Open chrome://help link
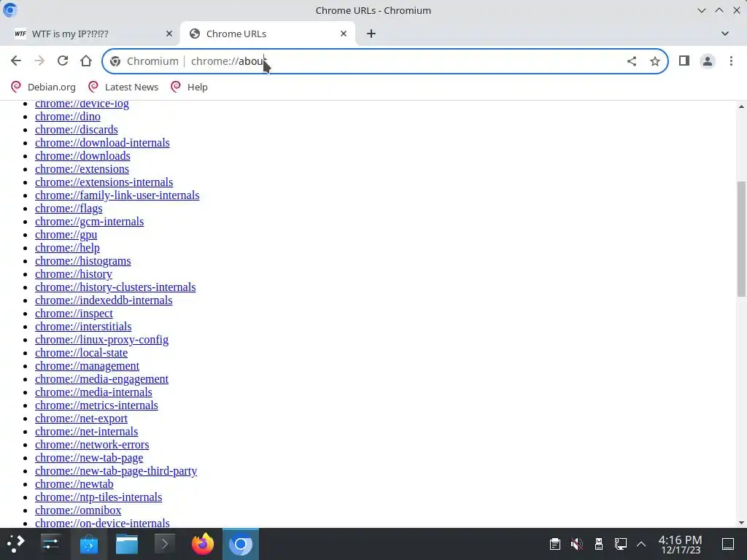 [67, 248]
